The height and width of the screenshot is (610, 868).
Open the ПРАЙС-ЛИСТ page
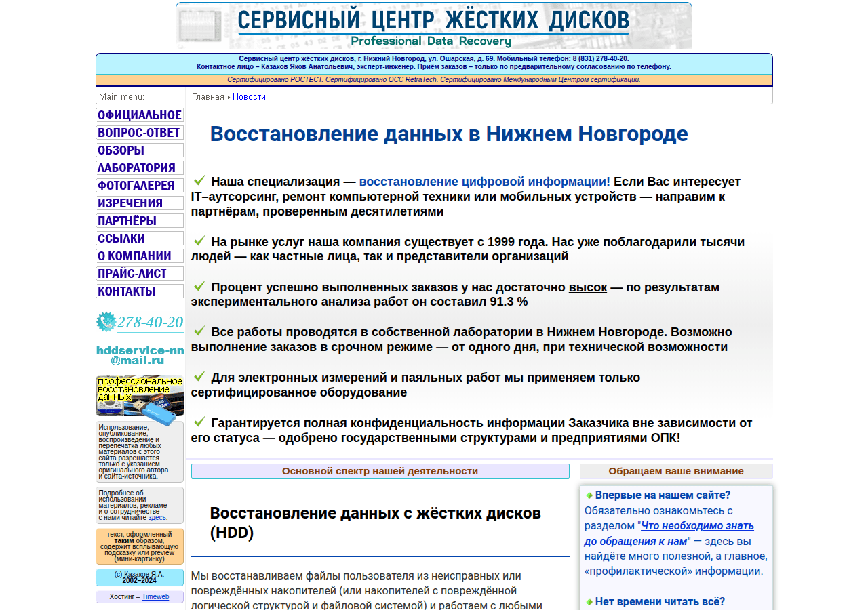pyautogui.click(x=140, y=274)
